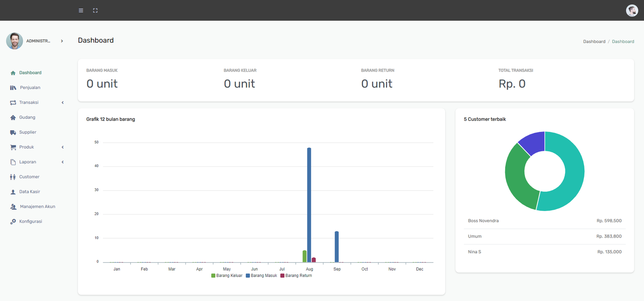Toggle Barang Return legend series
This screenshot has height=301, width=644.
(296, 276)
